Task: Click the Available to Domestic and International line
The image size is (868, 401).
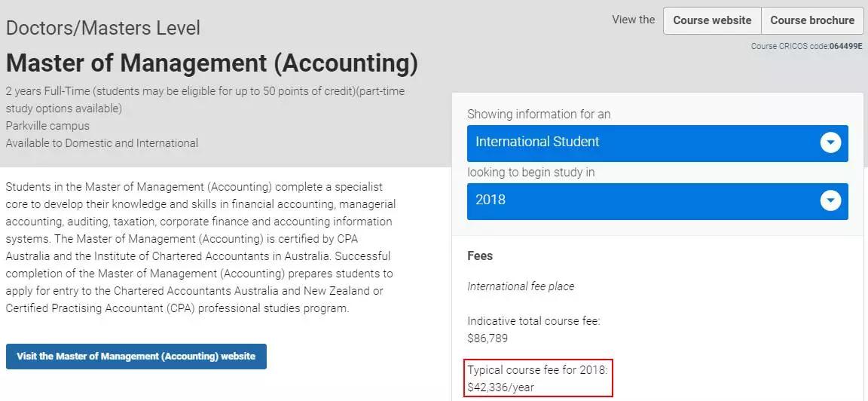Action: click(102, 143)
